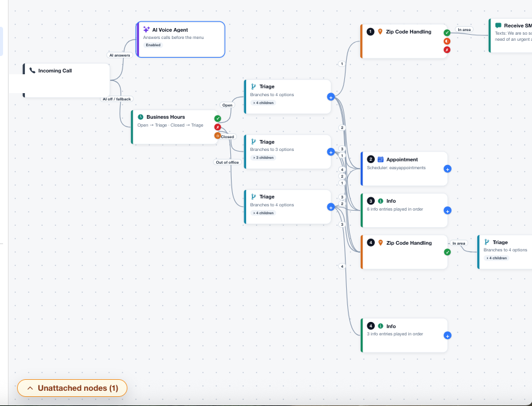The image size is (532, 406).
Task: Click "Branches to 3 options" text
Action: tap(272, 150)
